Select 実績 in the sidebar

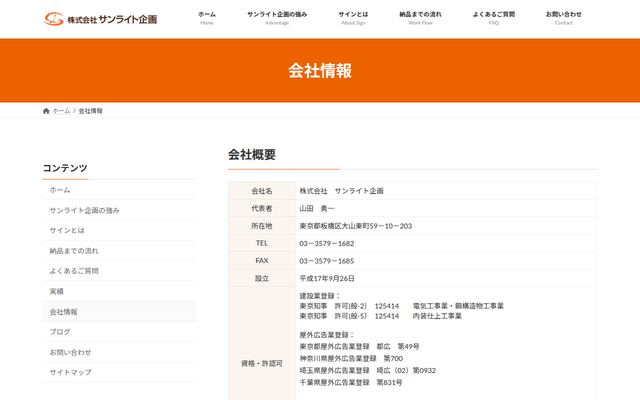coord(119,291)
